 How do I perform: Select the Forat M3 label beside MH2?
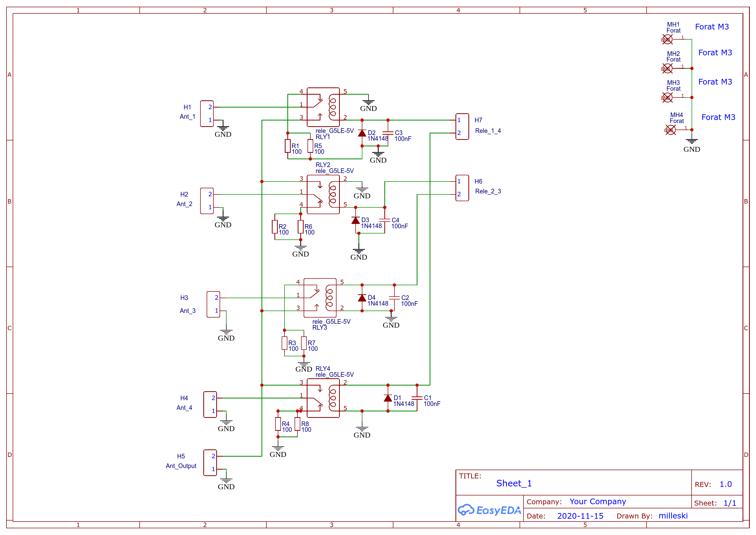tap(715, 53)
